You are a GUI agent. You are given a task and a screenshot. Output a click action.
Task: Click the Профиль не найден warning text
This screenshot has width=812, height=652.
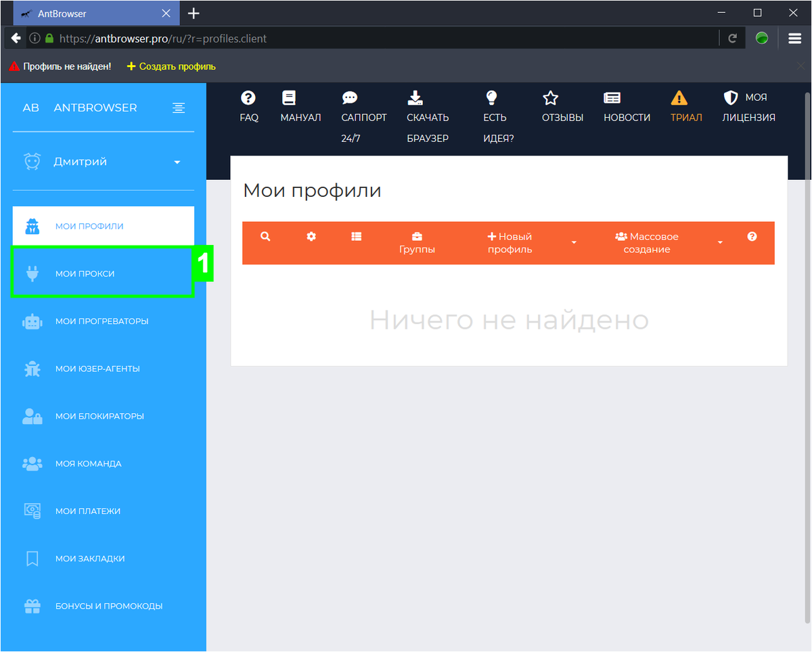67,66
